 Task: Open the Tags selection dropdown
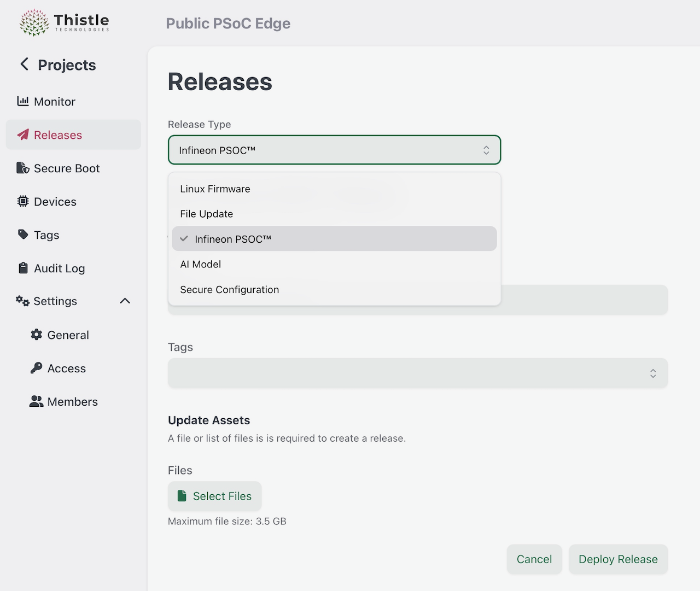(x=417, y=373)
